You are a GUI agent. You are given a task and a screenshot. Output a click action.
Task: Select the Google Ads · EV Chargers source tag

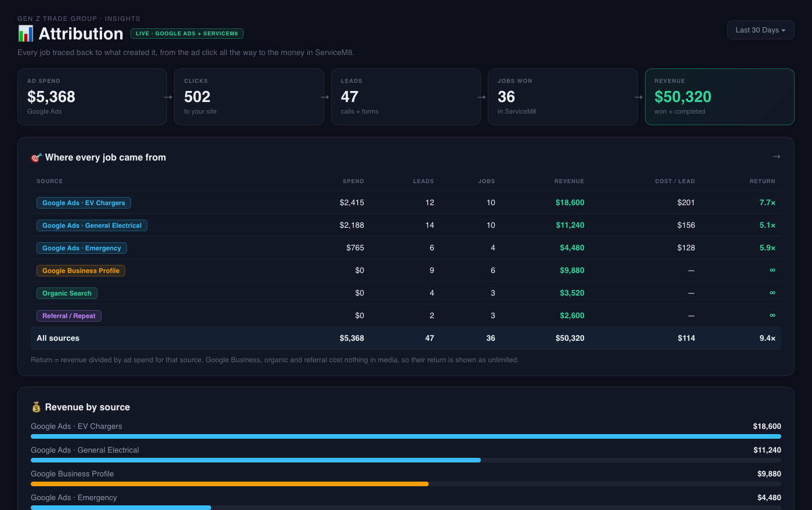tap(84, 203)
